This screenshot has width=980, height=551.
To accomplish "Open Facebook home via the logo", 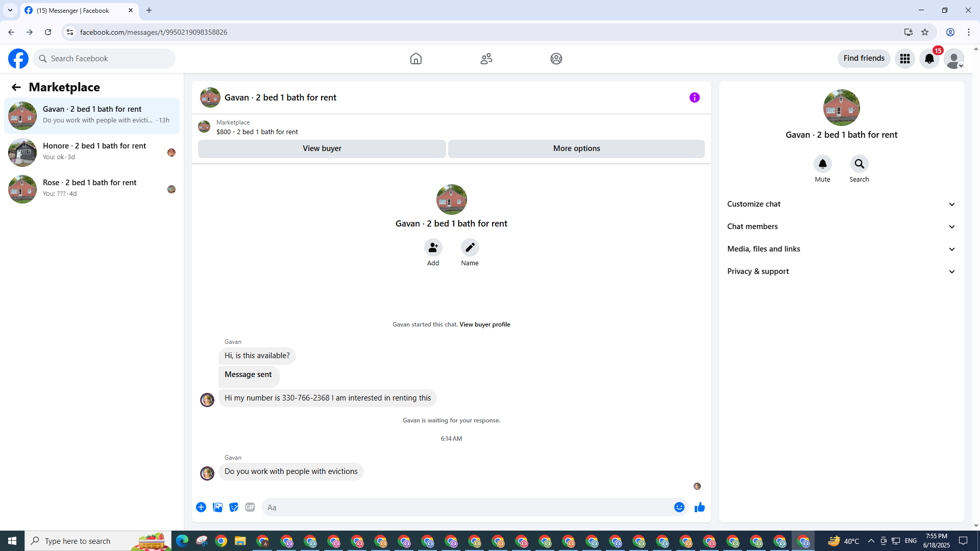I will 18,59.
